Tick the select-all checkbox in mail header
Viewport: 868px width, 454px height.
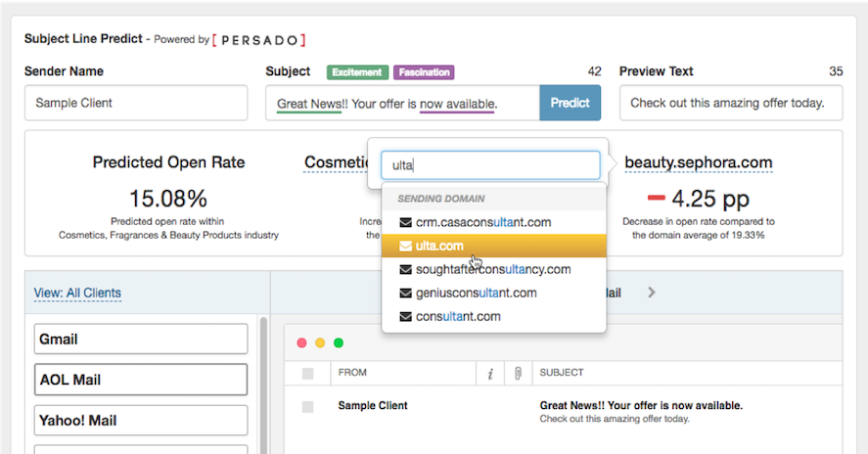308,374
